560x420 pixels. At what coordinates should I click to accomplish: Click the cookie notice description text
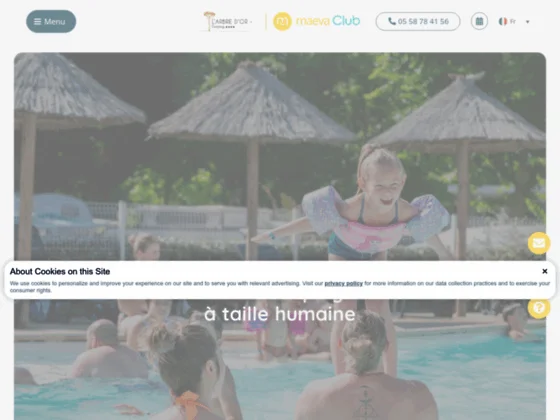coord(280,287)
